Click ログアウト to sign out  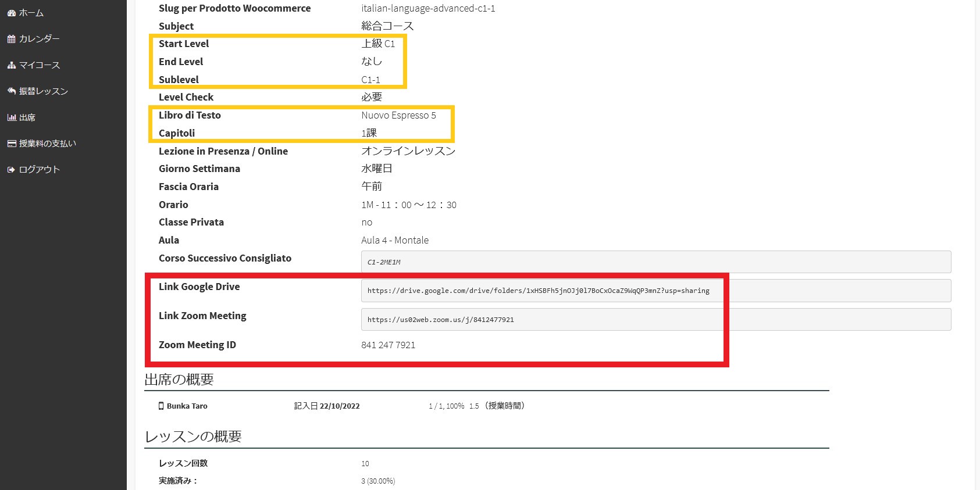click(x=39, y=170)
